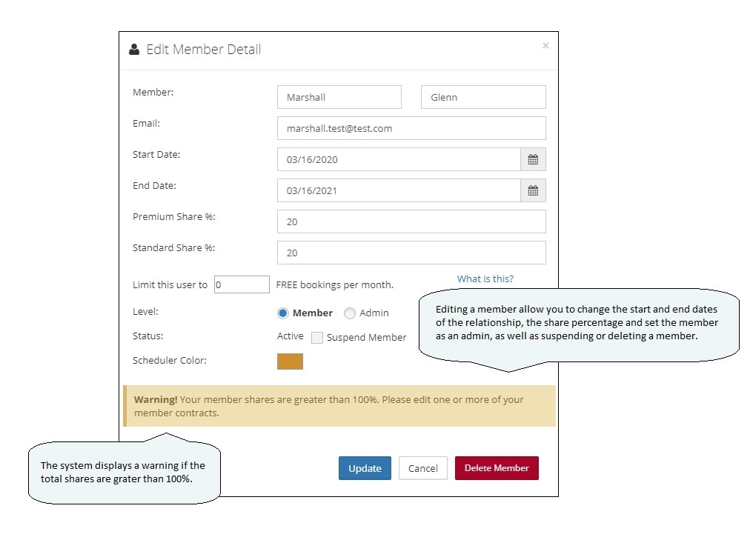The width and height of the screenshot is (753, 560).
Task: Select the Standard Share % field
Action: tap(411, 253)
